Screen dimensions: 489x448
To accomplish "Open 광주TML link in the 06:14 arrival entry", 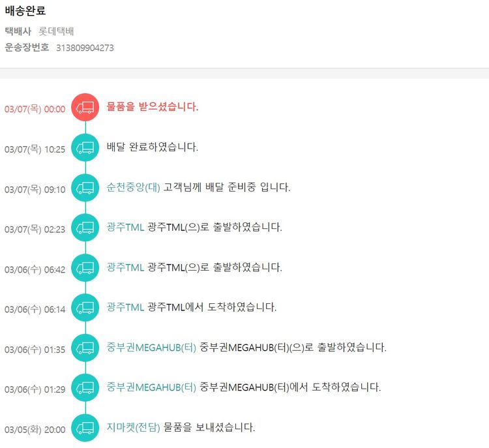I will pyautogui.click(x=125, y=308).
